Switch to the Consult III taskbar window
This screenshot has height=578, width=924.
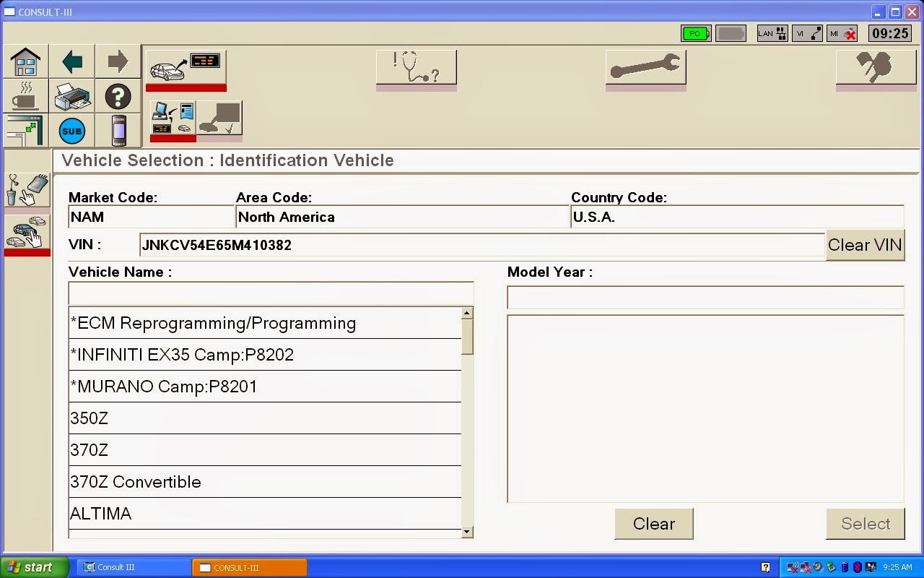(134, 567)
